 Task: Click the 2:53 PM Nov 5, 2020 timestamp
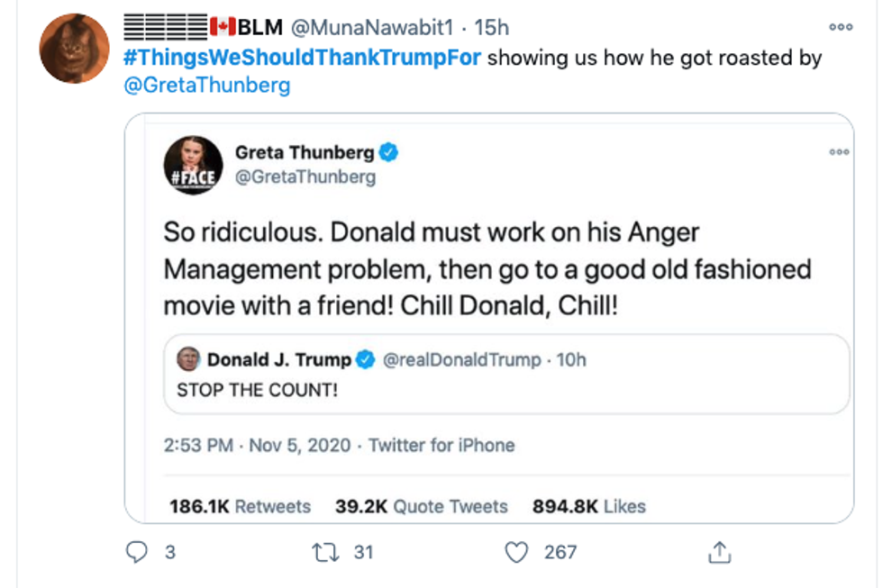click(x=257, y=445)
